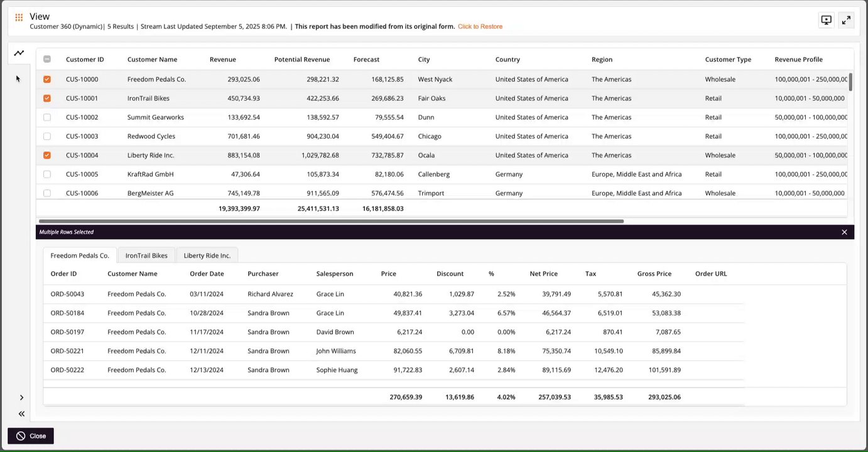
Task: Click the vertical scrollbar of the customer table
Action: coord(851,82)
